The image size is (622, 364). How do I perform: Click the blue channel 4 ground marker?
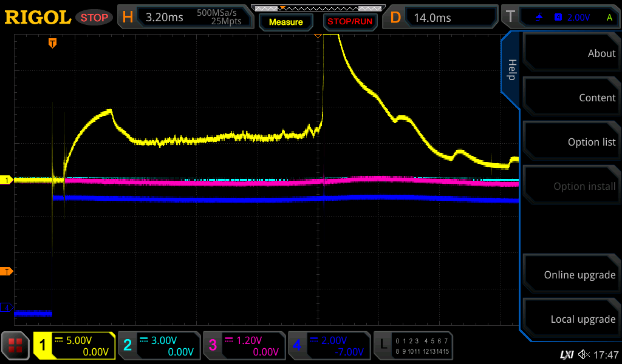tap(8, 308)
